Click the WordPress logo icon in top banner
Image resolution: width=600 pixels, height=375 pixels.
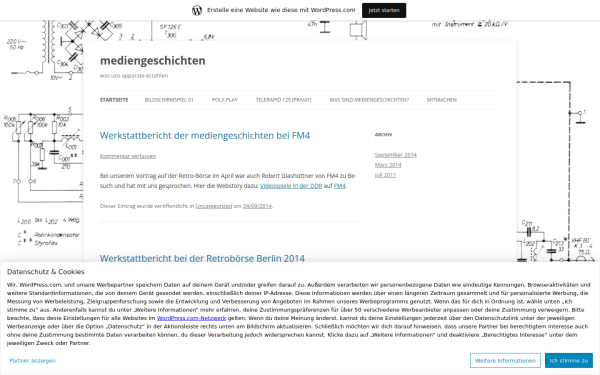tap(197, 10)
